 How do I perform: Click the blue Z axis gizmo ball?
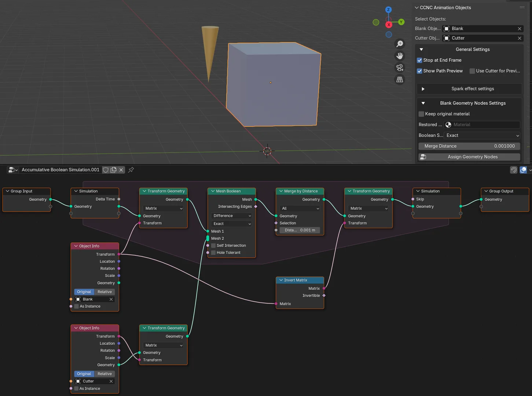(x=389, y=10)
